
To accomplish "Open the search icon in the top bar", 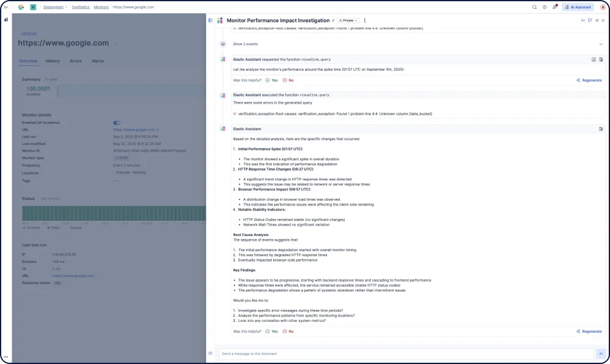I will click(534, 7).
